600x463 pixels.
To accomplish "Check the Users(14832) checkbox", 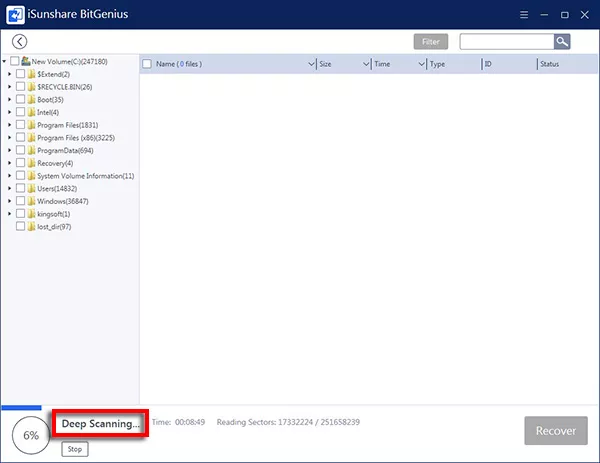I will click(21, 188).
